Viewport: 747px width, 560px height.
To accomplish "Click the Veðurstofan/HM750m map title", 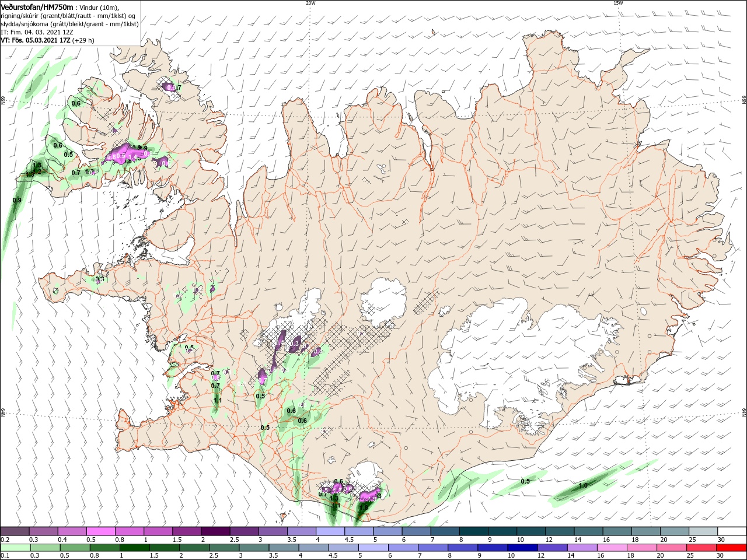I will pyautogui.click(x=36, y=6).
